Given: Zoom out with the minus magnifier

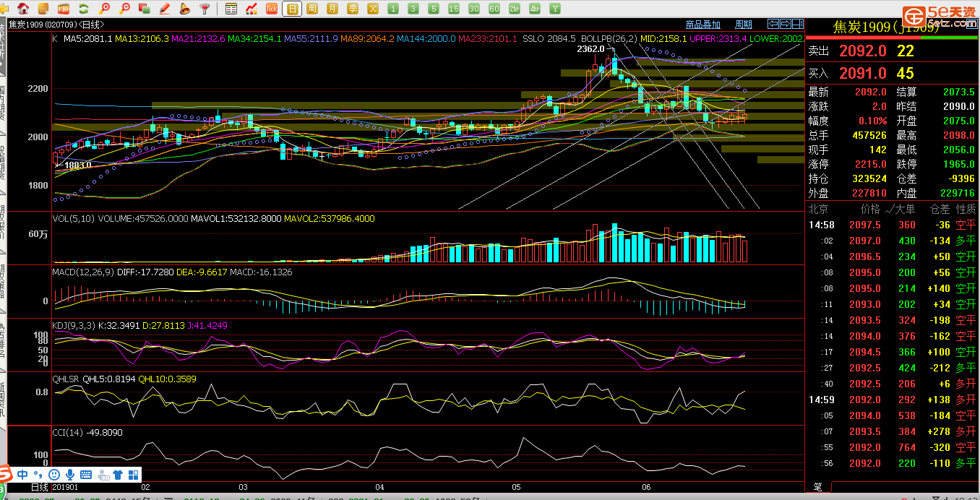Looking at the screenshot, I should point(125,9).
